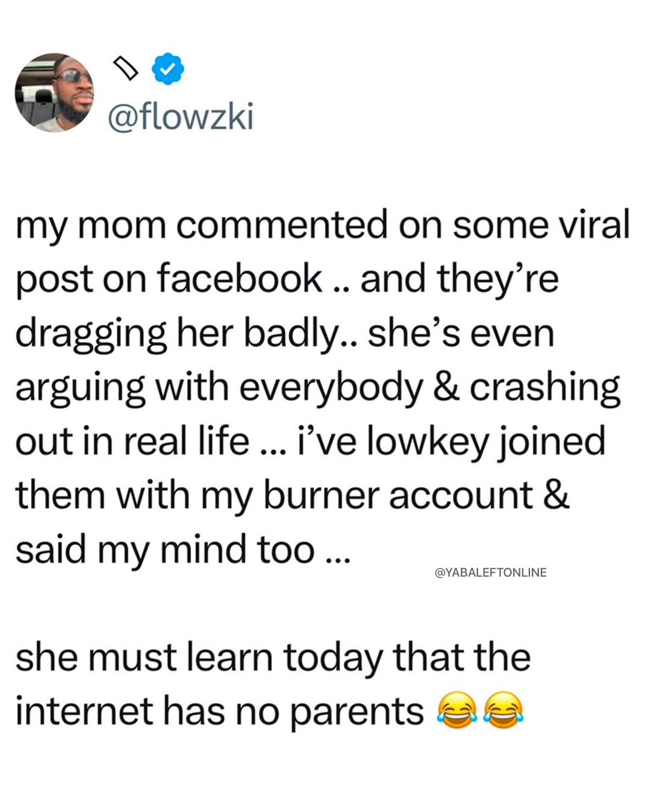This screenshot has height=812, width=648.
Task: Click the word "crashing"
Action: pyautogui.click(x=545, y=388)
